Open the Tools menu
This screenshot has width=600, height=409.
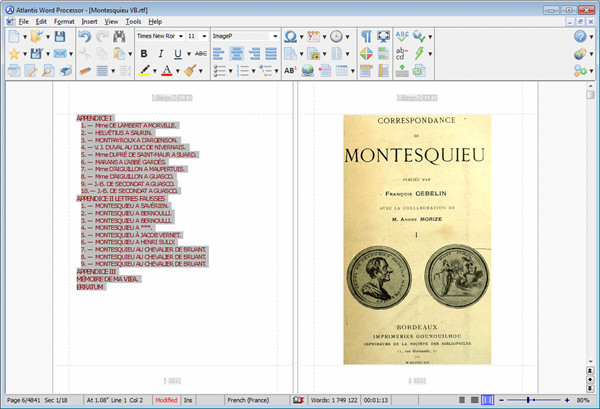tap(133, 21)
